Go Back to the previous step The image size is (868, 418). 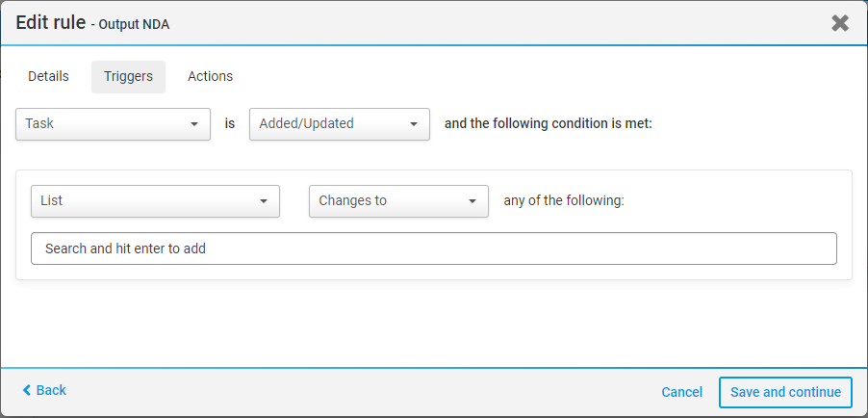point(51,390)
